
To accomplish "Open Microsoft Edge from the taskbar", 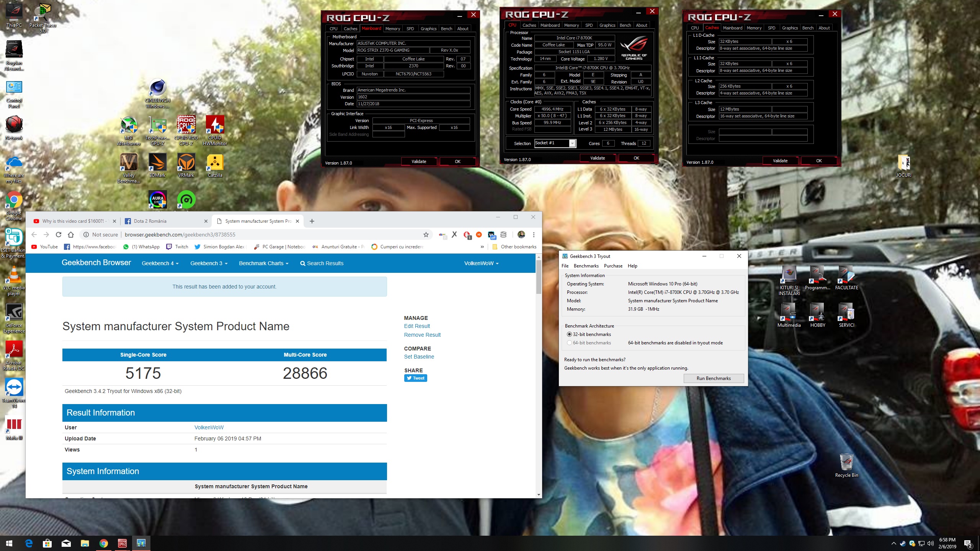I will 29,543.
